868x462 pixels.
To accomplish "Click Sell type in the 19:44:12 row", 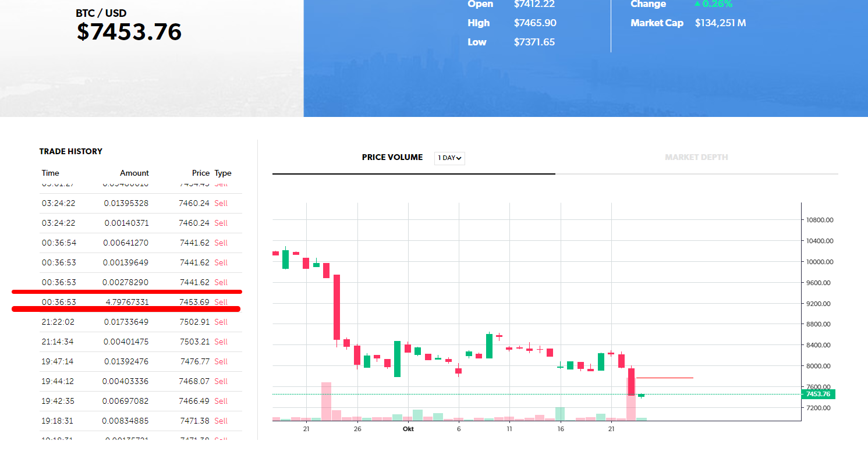I will pyautogui.click(x=221, y=381).
